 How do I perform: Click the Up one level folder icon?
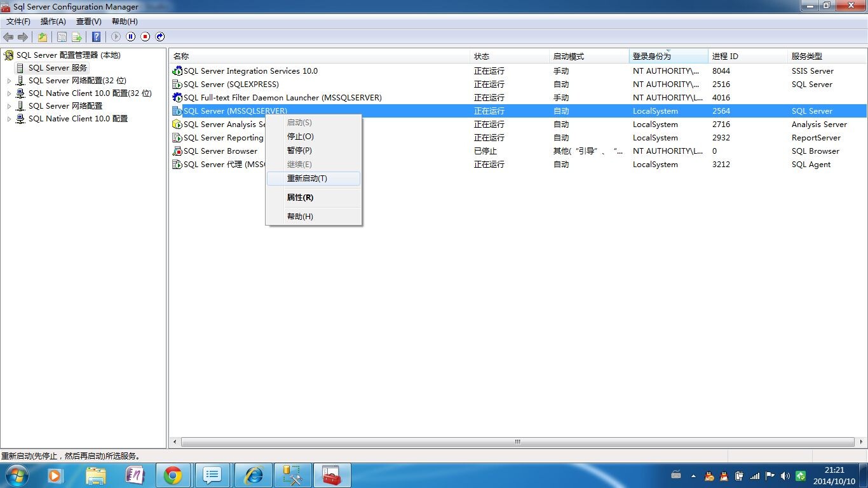click(x=43, y=37)
